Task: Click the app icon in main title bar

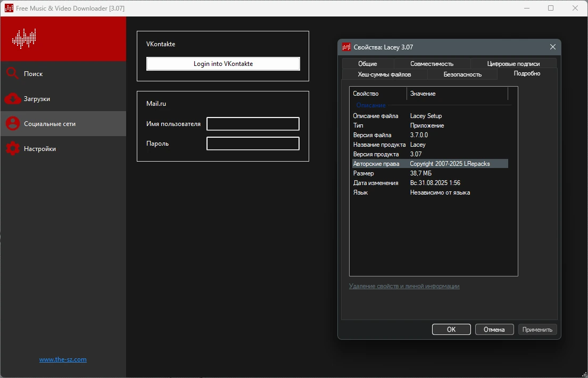Action: tap(9, 8)
